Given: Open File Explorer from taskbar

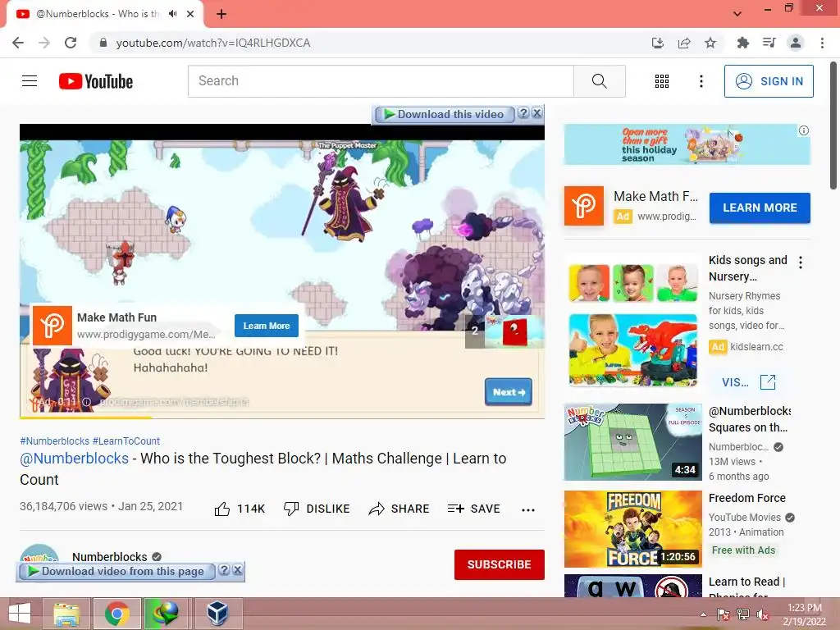Looking at the screenshot, I should [66, 614].
